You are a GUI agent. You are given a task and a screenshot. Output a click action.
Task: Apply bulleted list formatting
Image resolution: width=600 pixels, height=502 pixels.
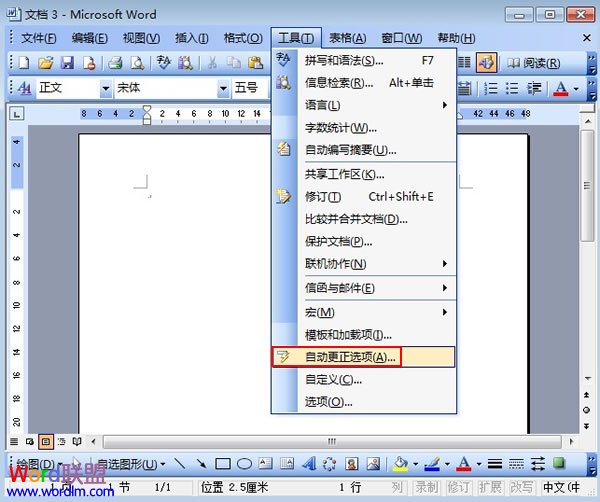512,88
